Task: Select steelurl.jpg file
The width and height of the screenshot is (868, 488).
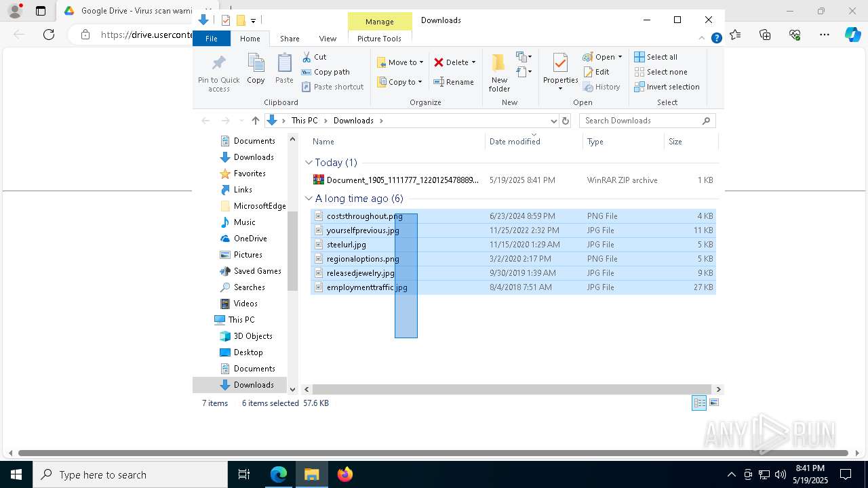Action: click(x=513, y=245)
